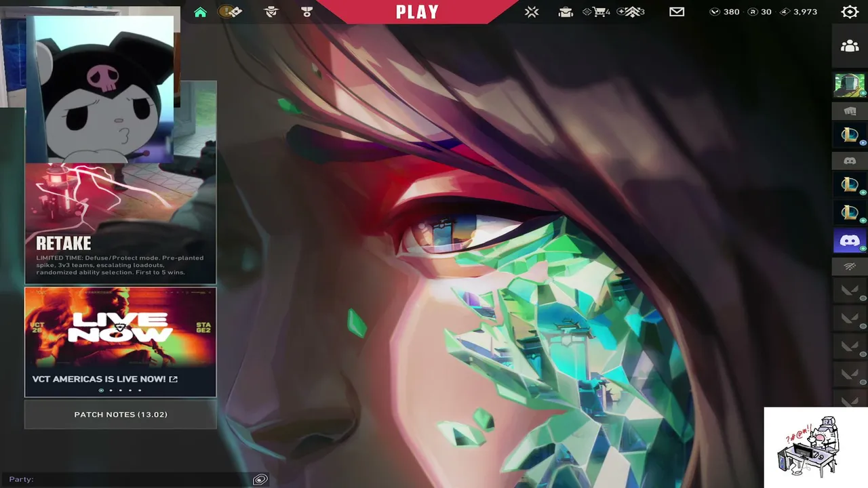
Task: Open the Agents icon in top bar
Action: tap(271, 12)
